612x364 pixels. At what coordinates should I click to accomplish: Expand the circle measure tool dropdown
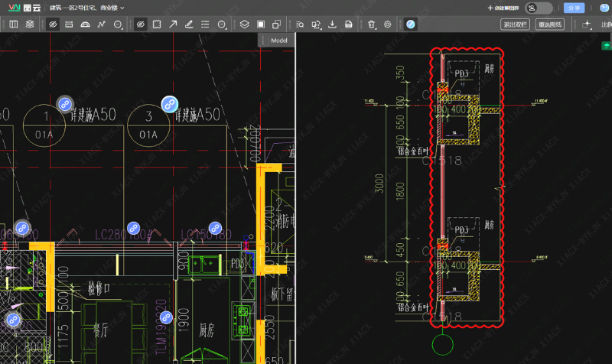pyautogui.click(x=118, y=24)
